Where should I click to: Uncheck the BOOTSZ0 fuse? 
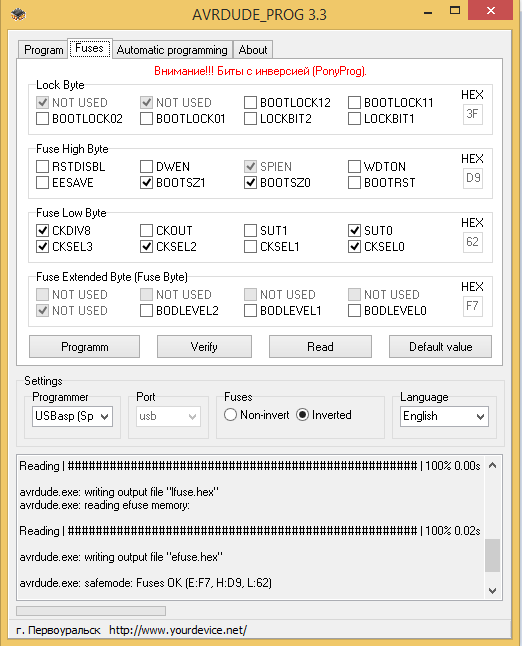pyautogui.click(x=250, y=183)
